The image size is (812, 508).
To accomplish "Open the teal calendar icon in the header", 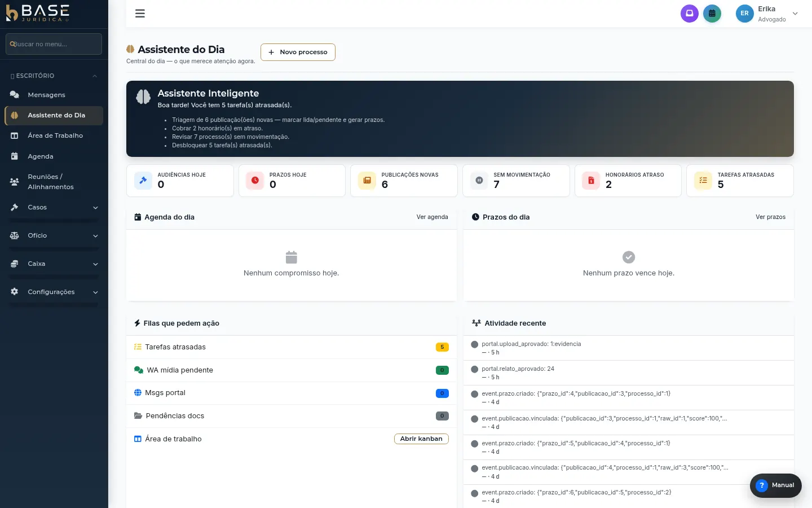I will pyautogui.click(x=712, y=14).
